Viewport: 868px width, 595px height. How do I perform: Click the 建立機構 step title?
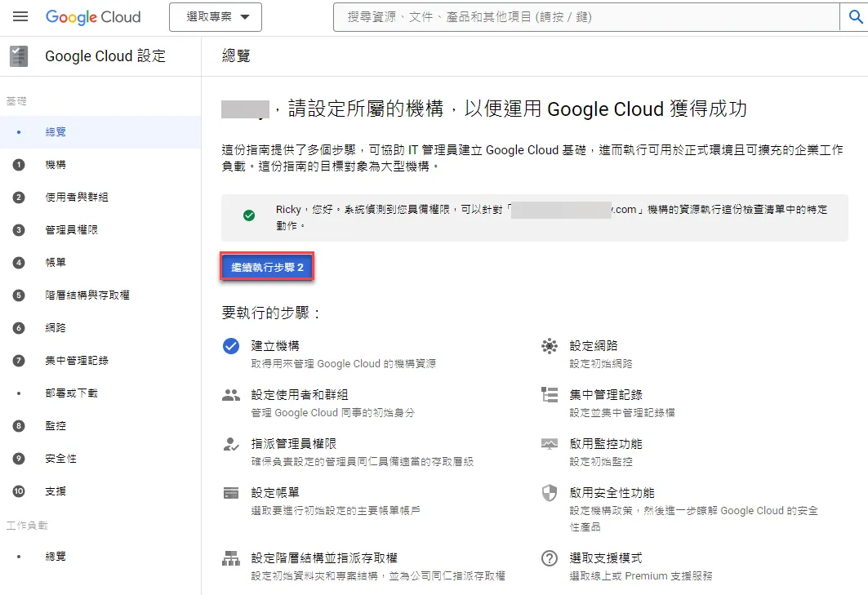coord(275,346)
